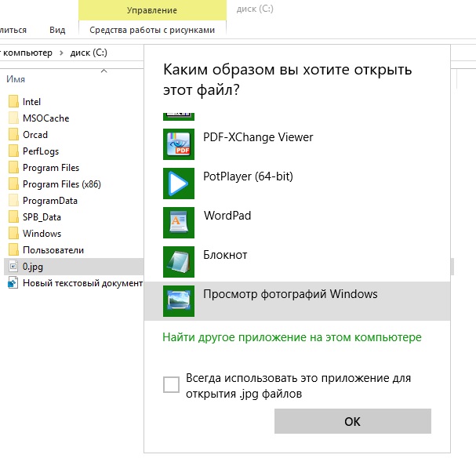Select the Intel folder icon

[13, 101]
